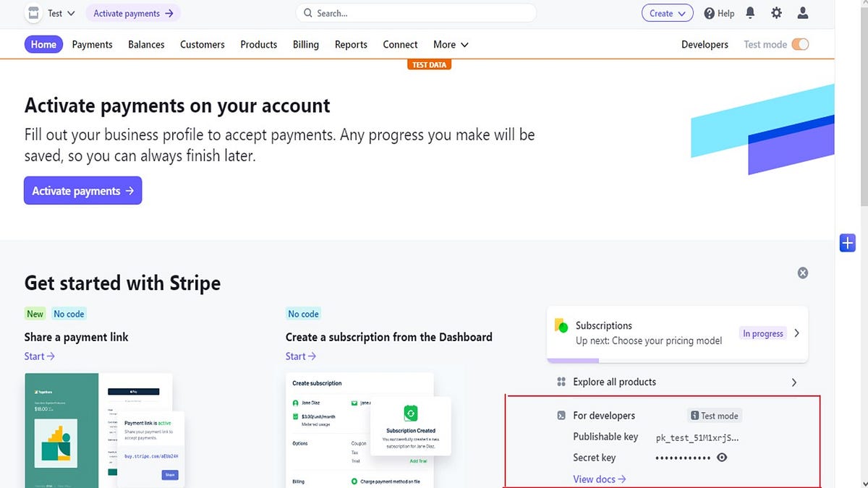Open the Reports tab
Image resolution: width=868 pixels, height=488 pixels.
[351, 44]
